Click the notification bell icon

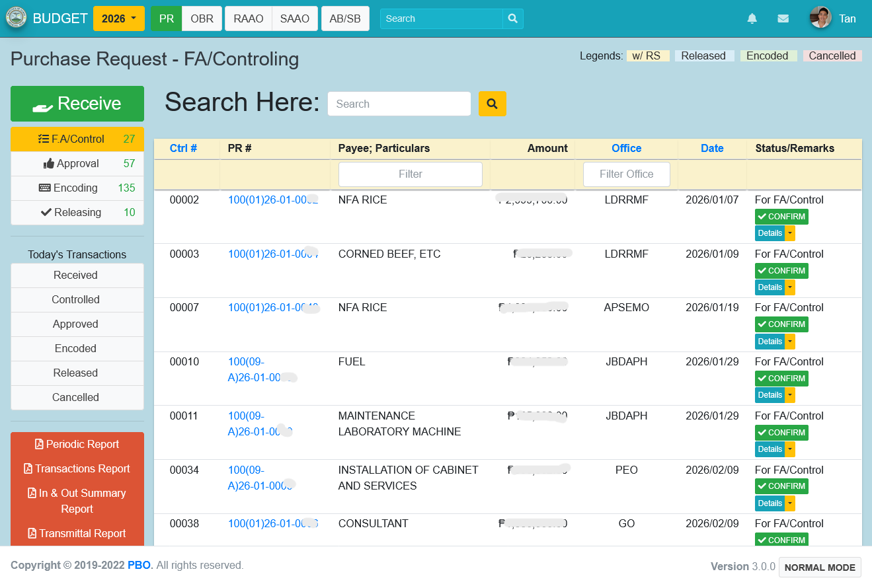[752, 18]
